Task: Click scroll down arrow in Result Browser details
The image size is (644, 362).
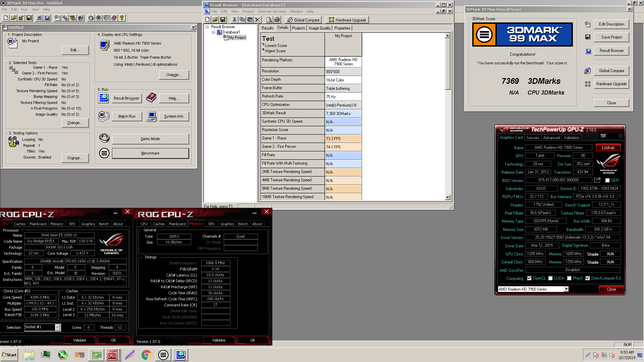Action: coord(447,197)
